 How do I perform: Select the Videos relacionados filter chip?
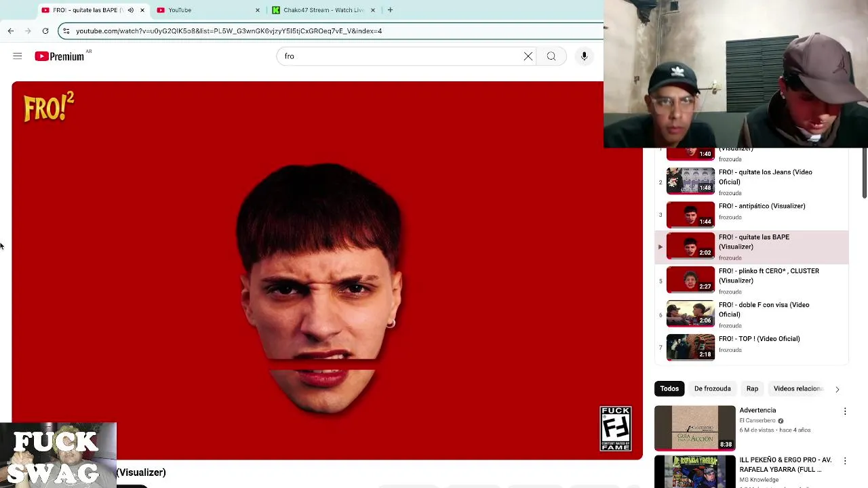[x=798, y=388]
